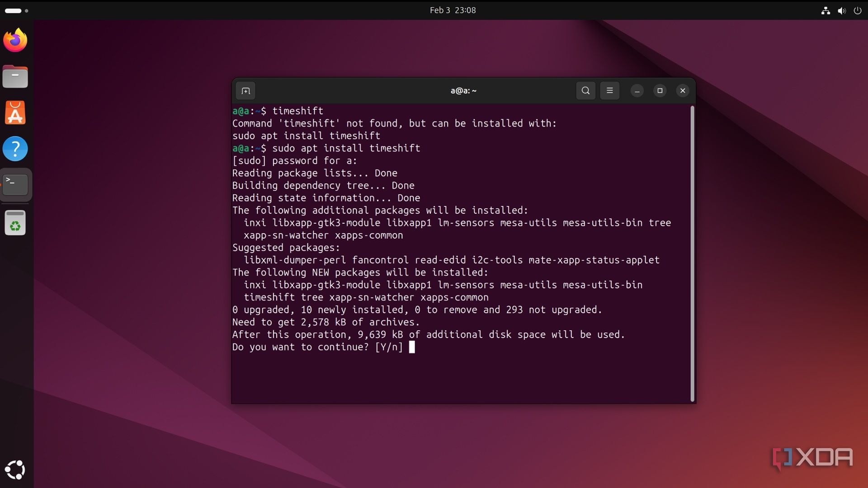Click the network status icon
Screen dimensions: 868x488
coord(826,10)
